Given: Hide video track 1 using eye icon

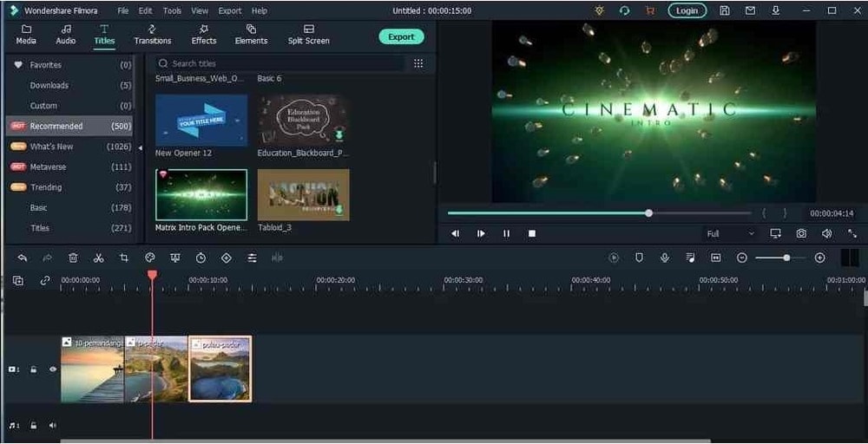Looking at the screenshot, I should coord(53,369).
